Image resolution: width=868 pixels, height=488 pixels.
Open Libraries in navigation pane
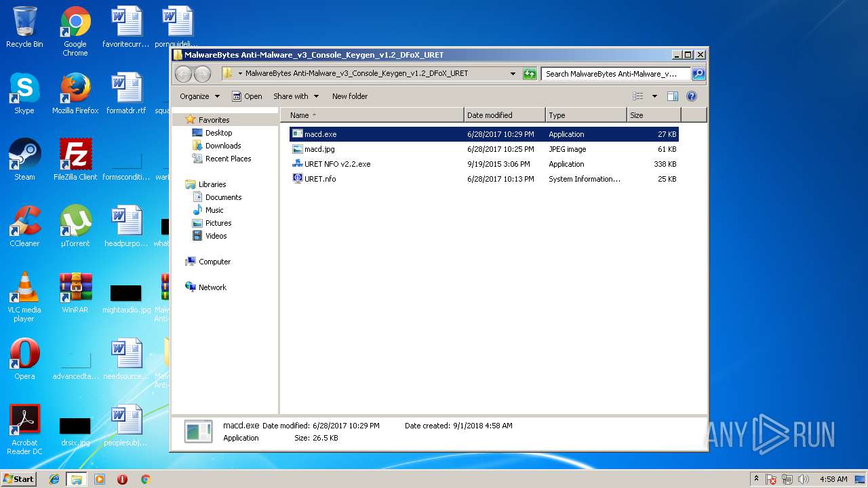pyautogui.click(x=212, y=184)
